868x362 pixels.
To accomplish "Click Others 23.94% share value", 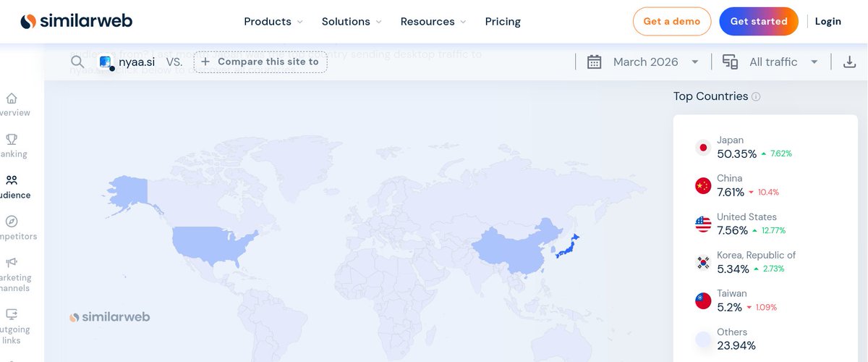I will 736,345.
